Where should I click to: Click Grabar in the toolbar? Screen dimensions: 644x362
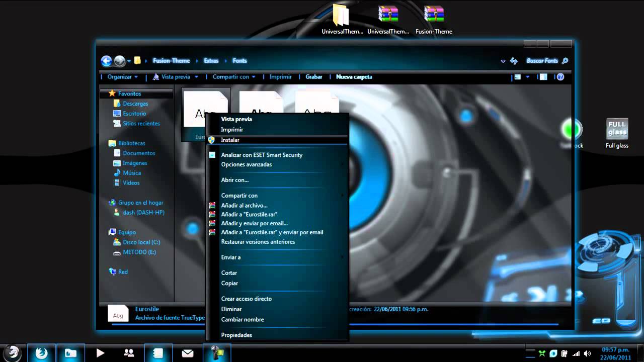tap(314, 77)
